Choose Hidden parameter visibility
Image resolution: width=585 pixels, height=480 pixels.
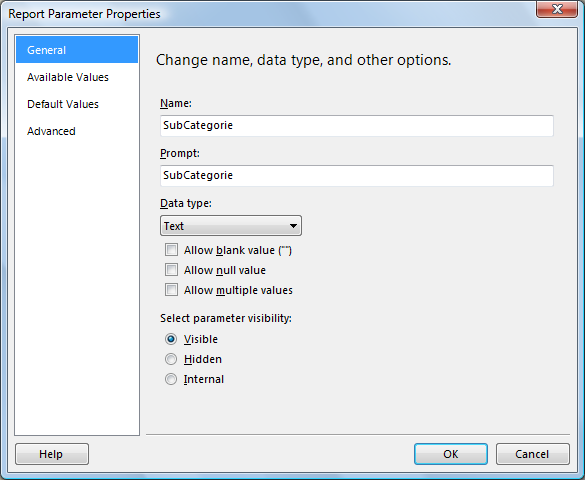click(171, 359)
